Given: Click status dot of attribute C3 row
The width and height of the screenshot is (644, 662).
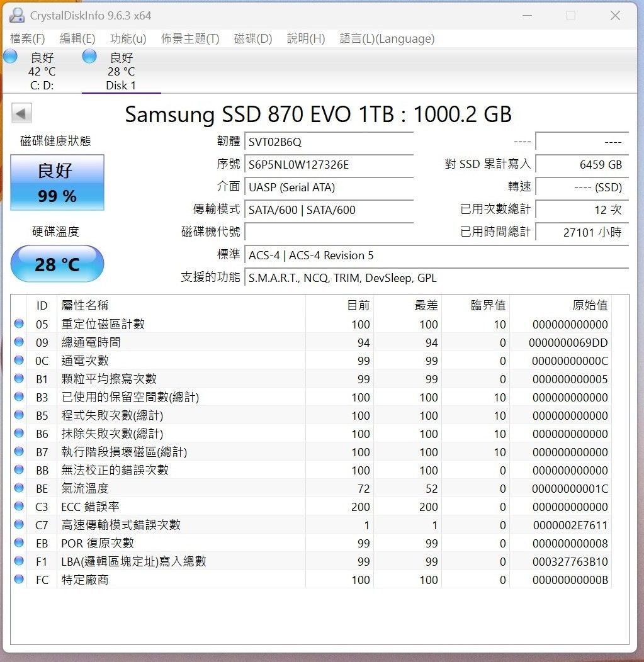Looking at the screenshot, I should tap(19, 506).
